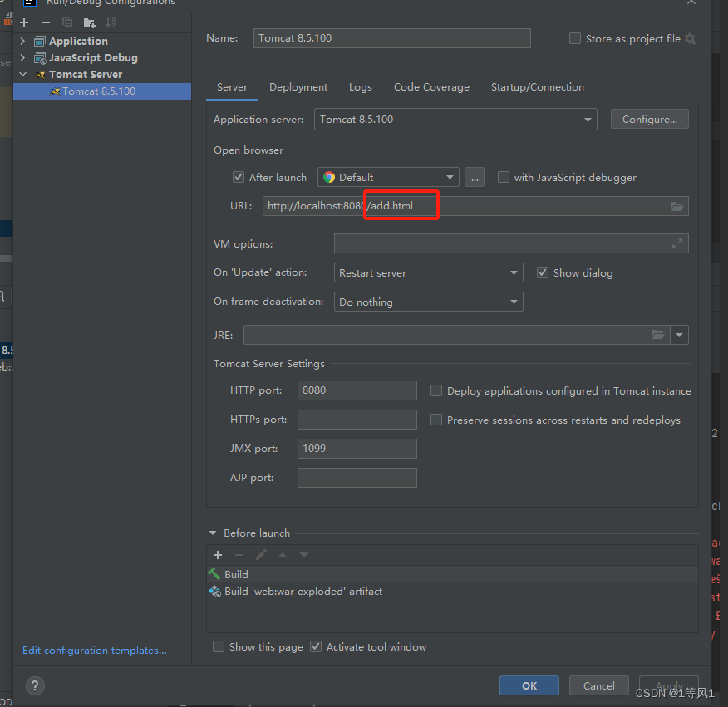Toggle Activate tool window checkbox

click(316, 646)
